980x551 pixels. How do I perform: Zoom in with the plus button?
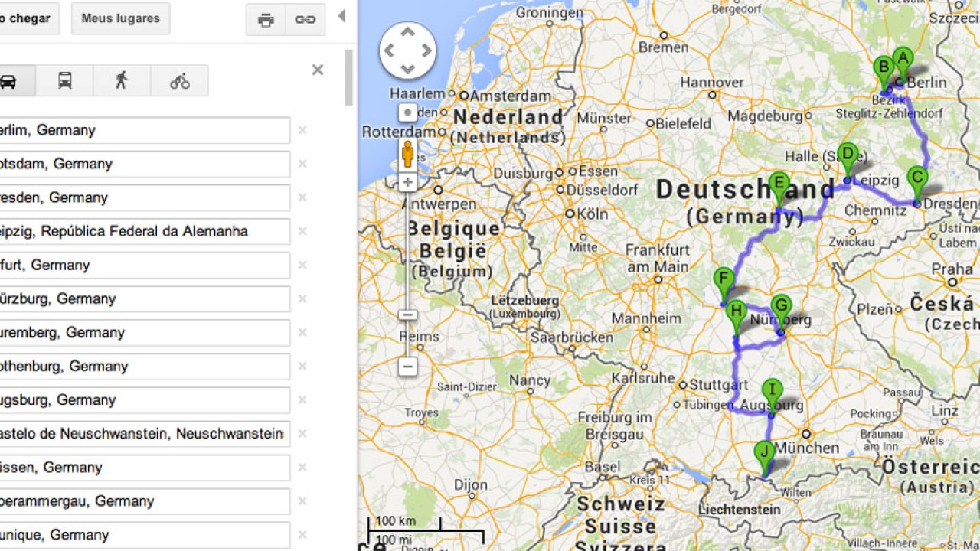click(407, 182)
